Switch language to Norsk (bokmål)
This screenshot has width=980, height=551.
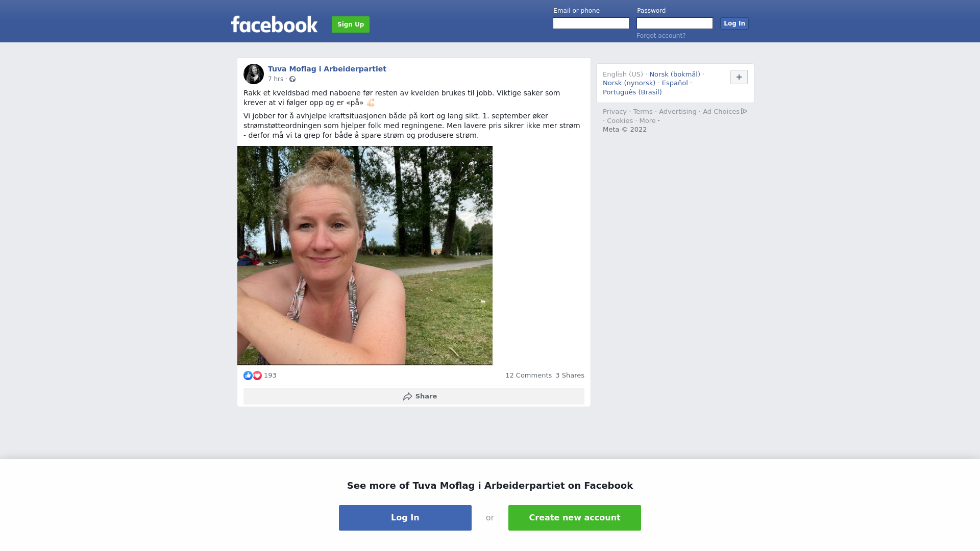pyautogui.click(x=675, y=74)
